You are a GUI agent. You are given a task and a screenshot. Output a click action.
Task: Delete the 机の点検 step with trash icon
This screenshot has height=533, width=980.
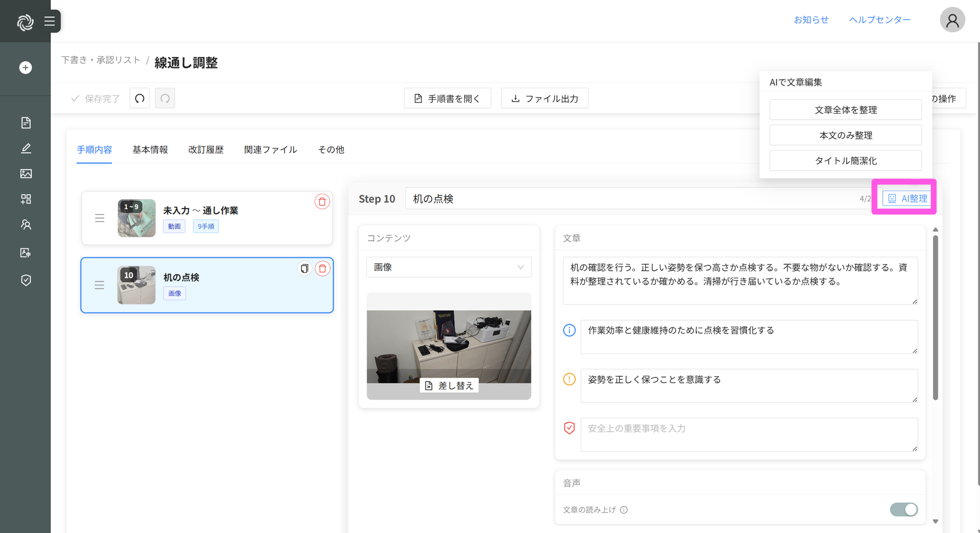(322, 268)
